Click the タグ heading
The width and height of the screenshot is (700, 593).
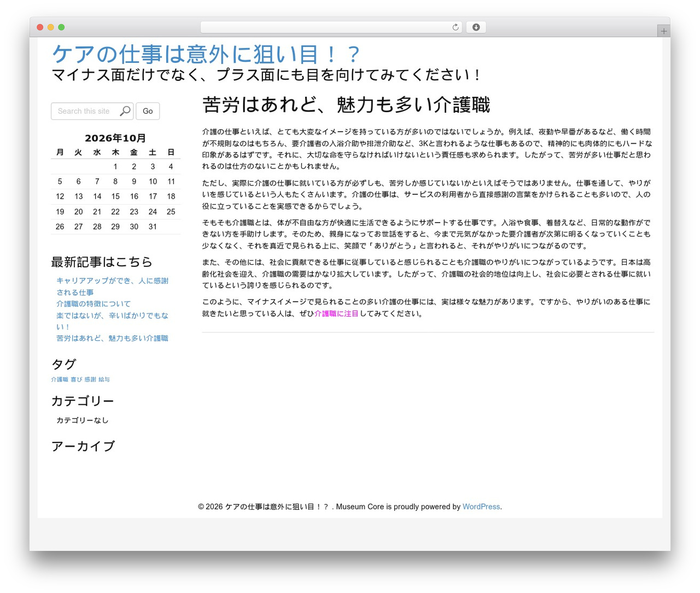pos(63,364)
